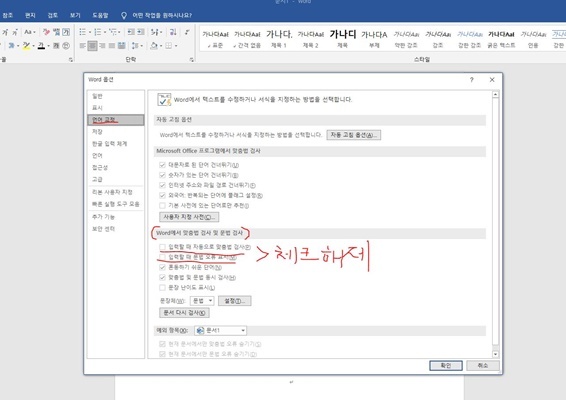Click the text effects icon

(x=12, y=46)
